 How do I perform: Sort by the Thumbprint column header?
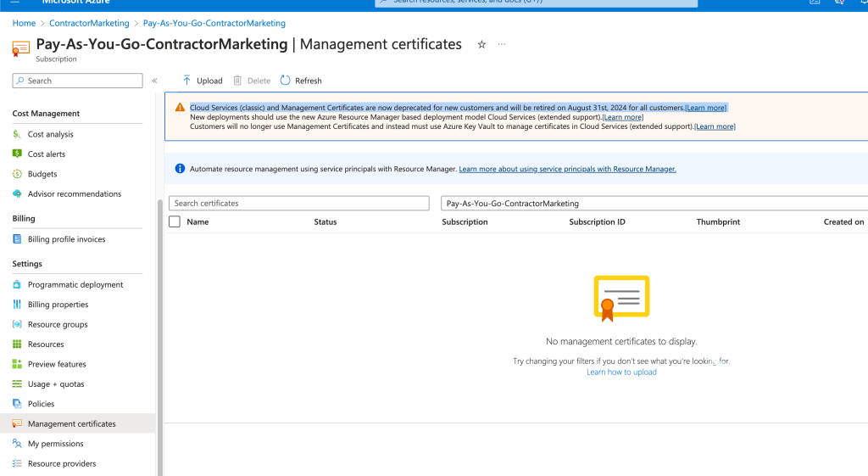[718, 221]
